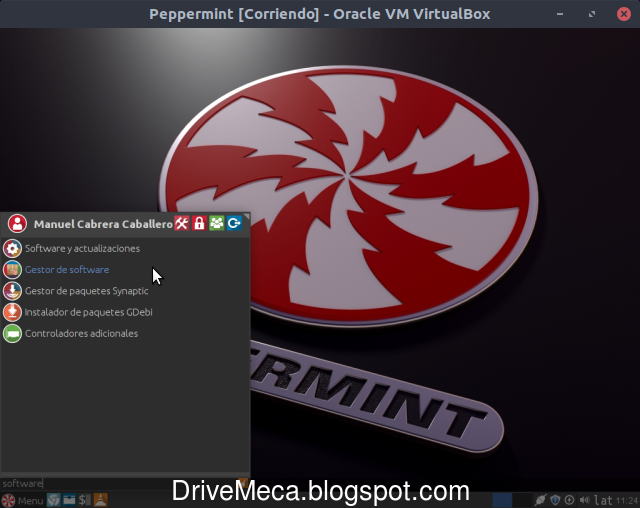Clear search with the broom icon

point(243,484)
